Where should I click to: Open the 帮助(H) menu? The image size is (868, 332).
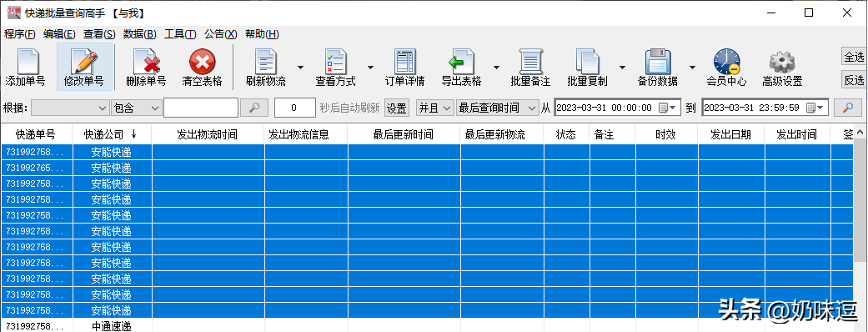tap(262, 34)
